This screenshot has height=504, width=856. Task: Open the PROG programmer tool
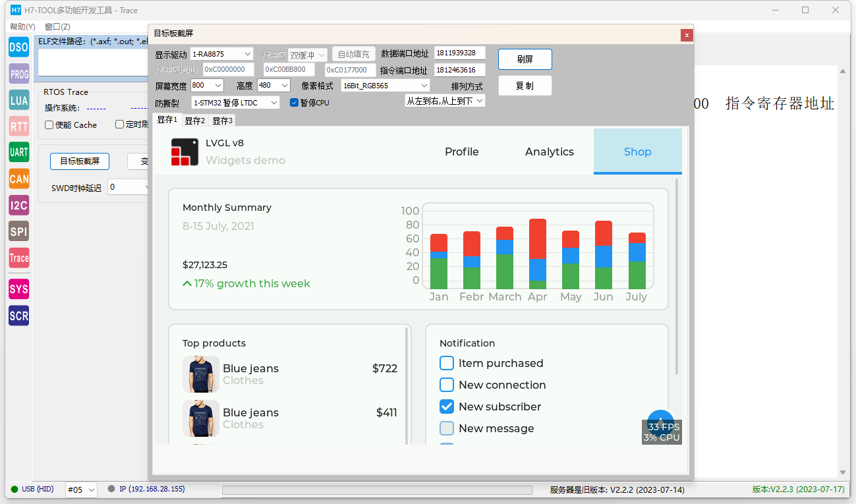19,74
